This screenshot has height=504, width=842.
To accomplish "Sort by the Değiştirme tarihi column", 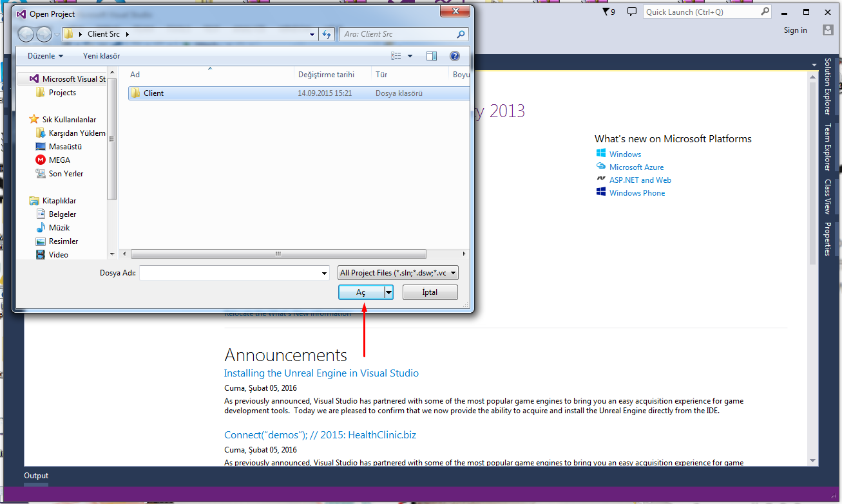I will 333,75.
